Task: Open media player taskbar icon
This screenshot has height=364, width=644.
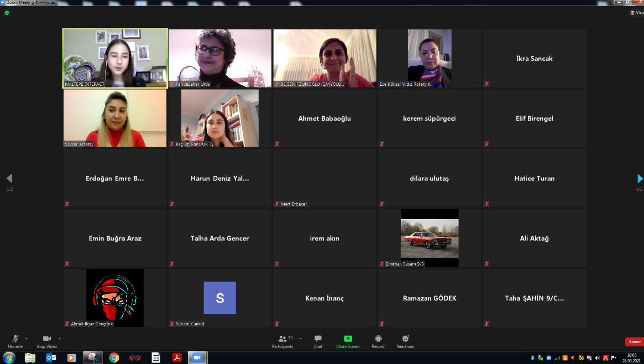Action: [x=71, y=357]
